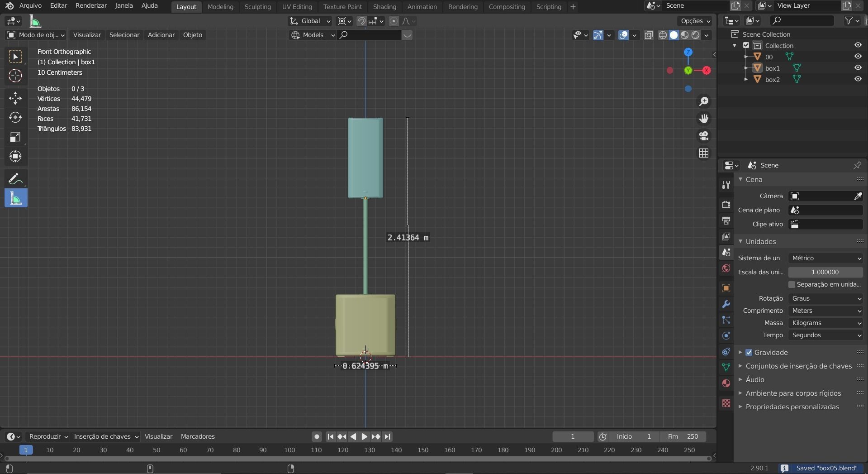Play the animation forward
This screenshot has width=868, height=474.
(364, 436)
